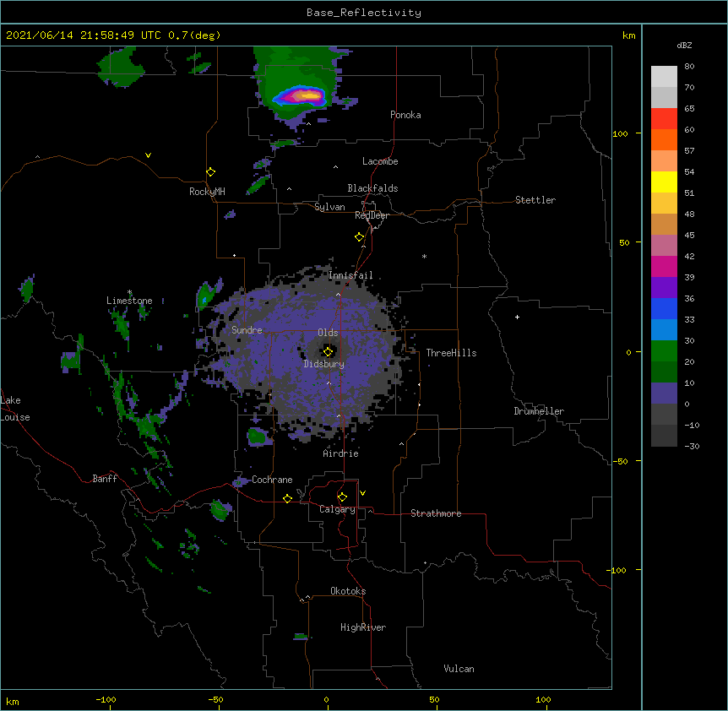The height and width of the screenshot is (711, 728).
Task: Click the asterisk marker above the Limestone label
Action: pos(129,292)
